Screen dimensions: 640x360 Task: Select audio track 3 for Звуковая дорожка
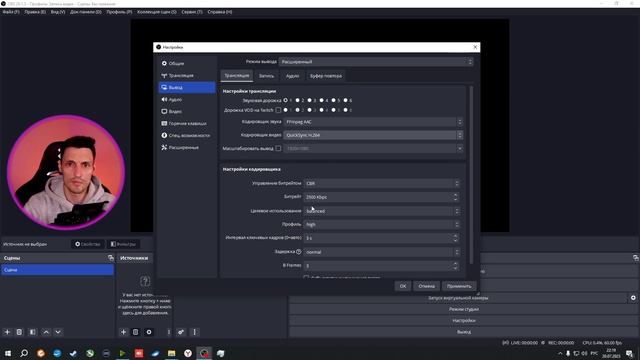coord(310,100)
